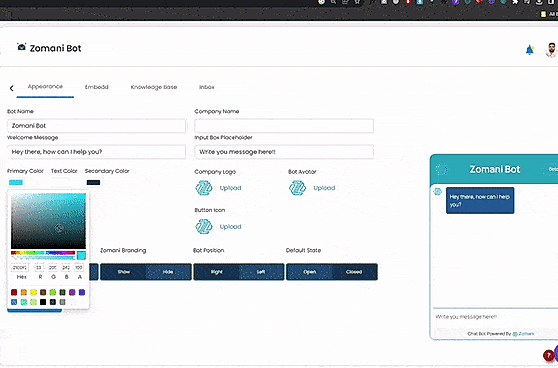Focus the Input Box Placeholder field
The height and width of the screenshot is (368, 558).
284,152
